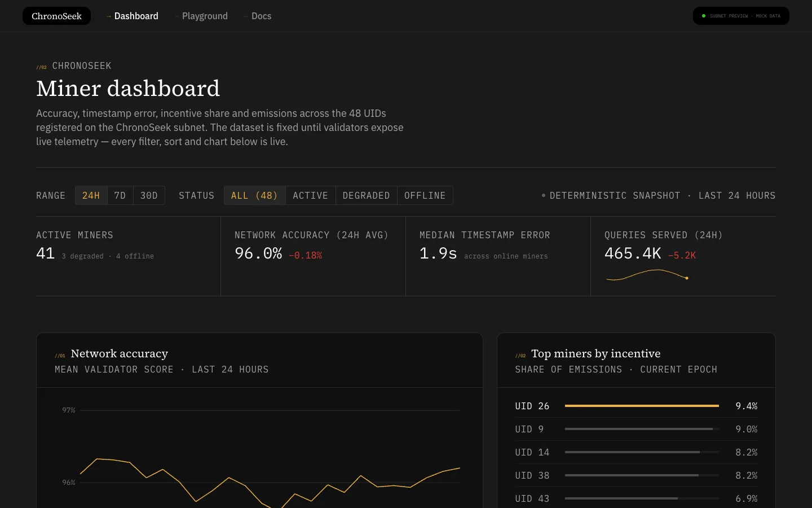The width and height of the screenshot is (812, 508).
Task: Click the 96% axis label
Action: click(x=69, y=483)
